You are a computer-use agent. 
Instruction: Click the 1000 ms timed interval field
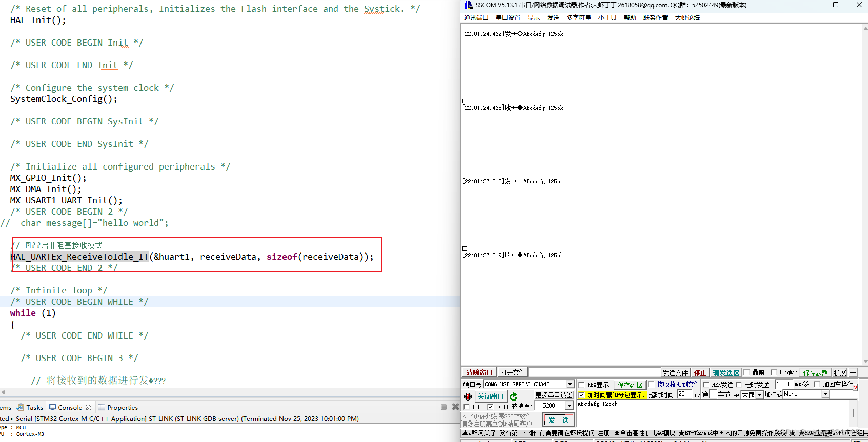click(783, 384)
